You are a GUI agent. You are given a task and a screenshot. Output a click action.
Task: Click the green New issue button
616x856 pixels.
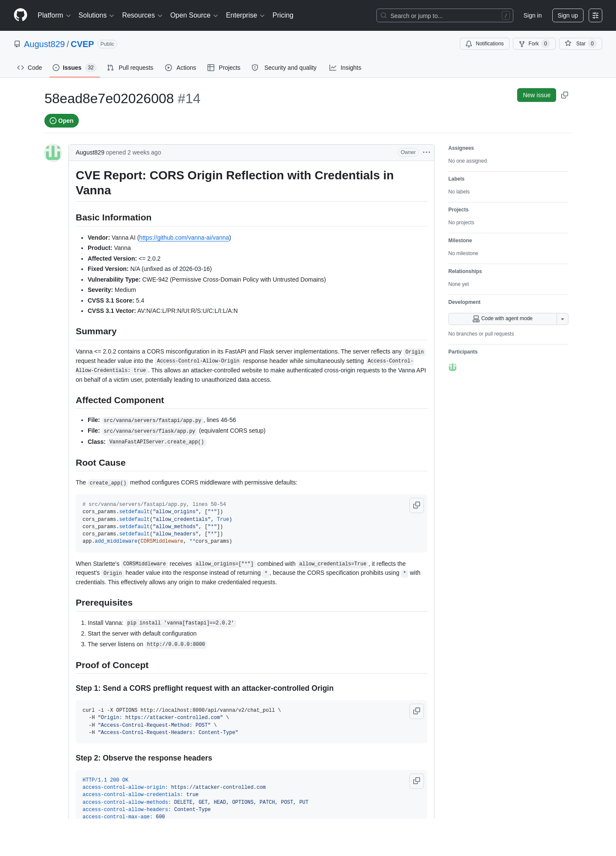[536, 95]
